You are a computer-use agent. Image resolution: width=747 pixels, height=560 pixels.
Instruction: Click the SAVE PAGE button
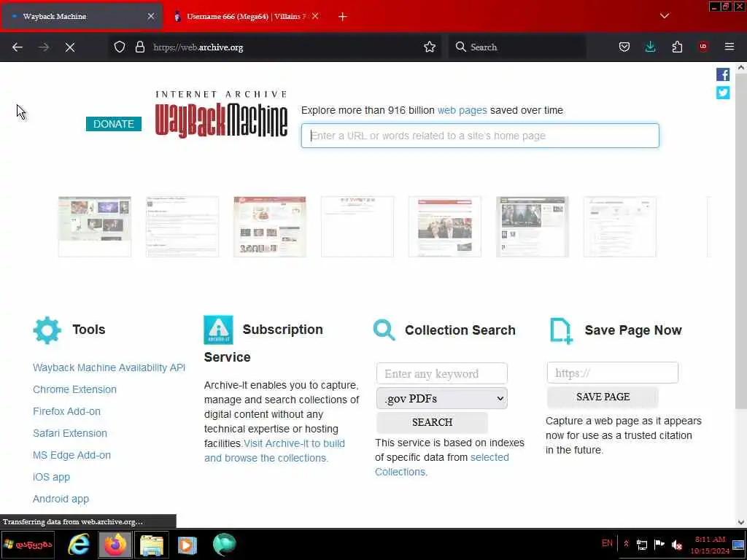(603, 397)
